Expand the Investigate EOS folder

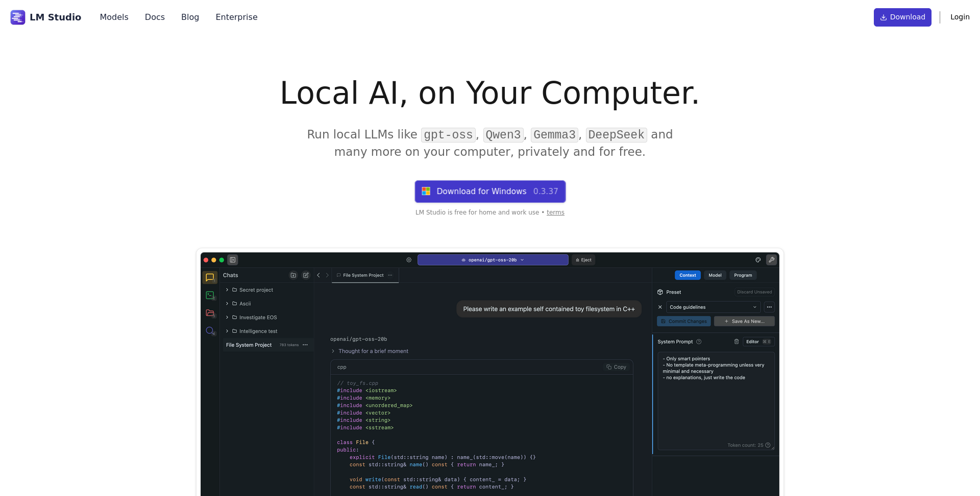pos(228,318)
